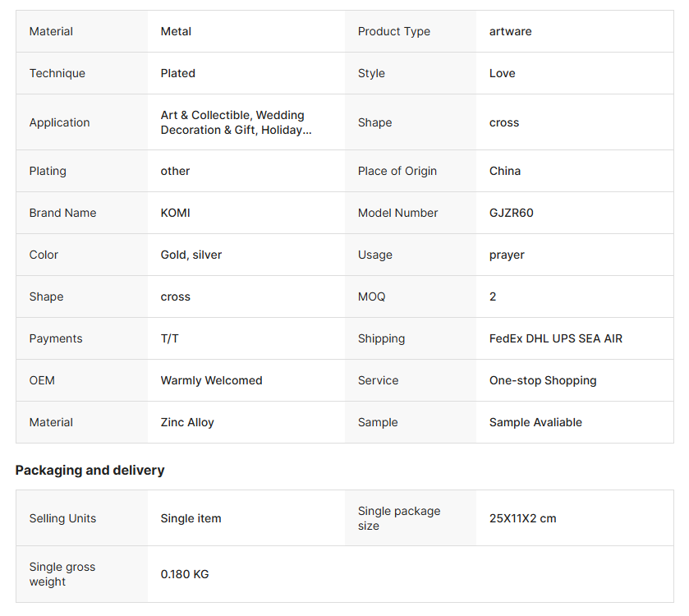Screen dimensions: 689x616
Task: Click the "One-stop Shopping" service value
Action: coord(543,380)
